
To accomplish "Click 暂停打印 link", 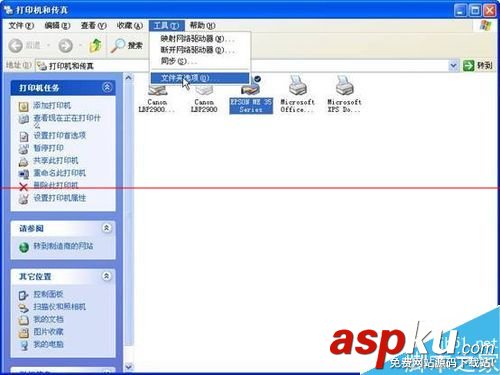I will [x=49, y=148].
